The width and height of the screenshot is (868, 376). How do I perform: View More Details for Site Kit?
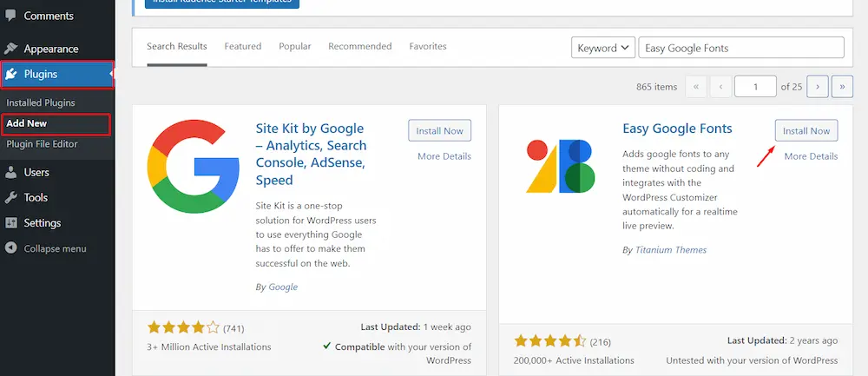point(444,156)
